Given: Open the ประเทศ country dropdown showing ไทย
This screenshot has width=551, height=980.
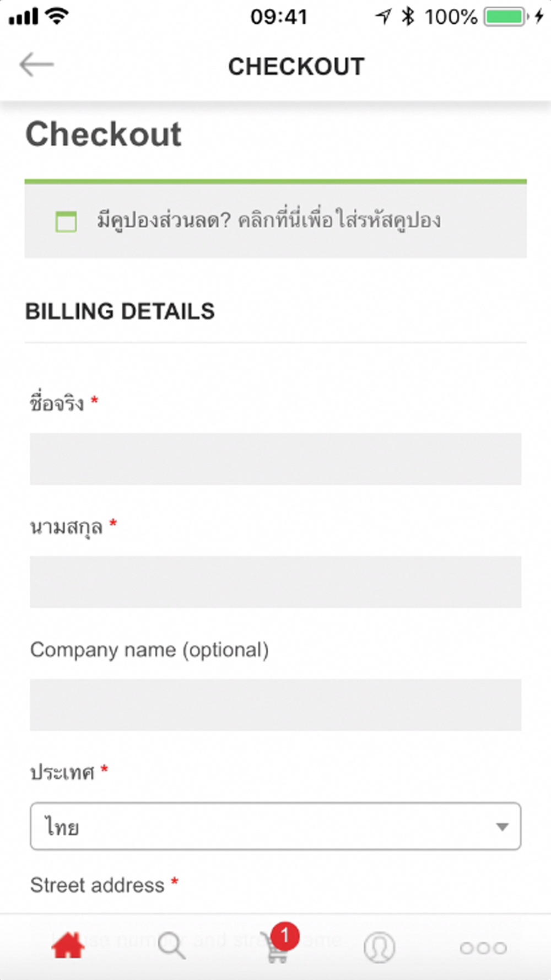Looking at the screenshot, I should (x=275, y=826).
